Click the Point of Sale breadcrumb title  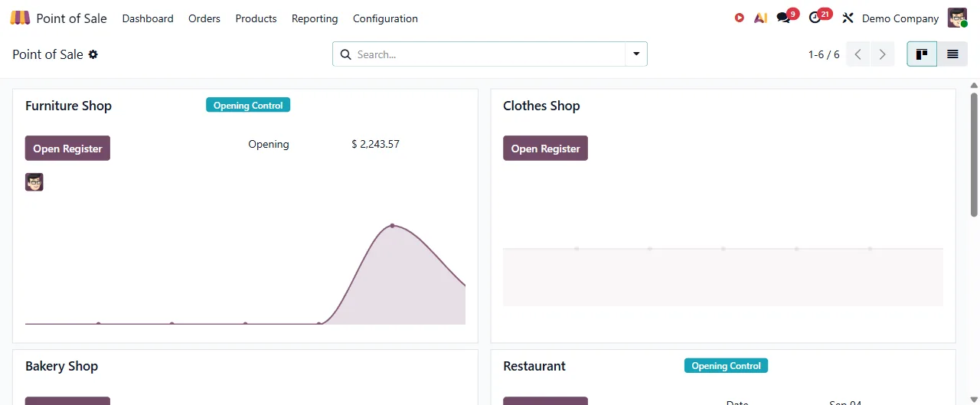tap(47, 54)
